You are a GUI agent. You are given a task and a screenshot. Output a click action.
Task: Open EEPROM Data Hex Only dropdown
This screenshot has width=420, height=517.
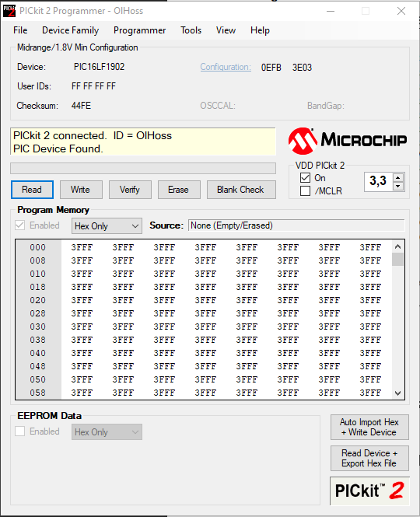pyautogui.click(x=107, y=432)
